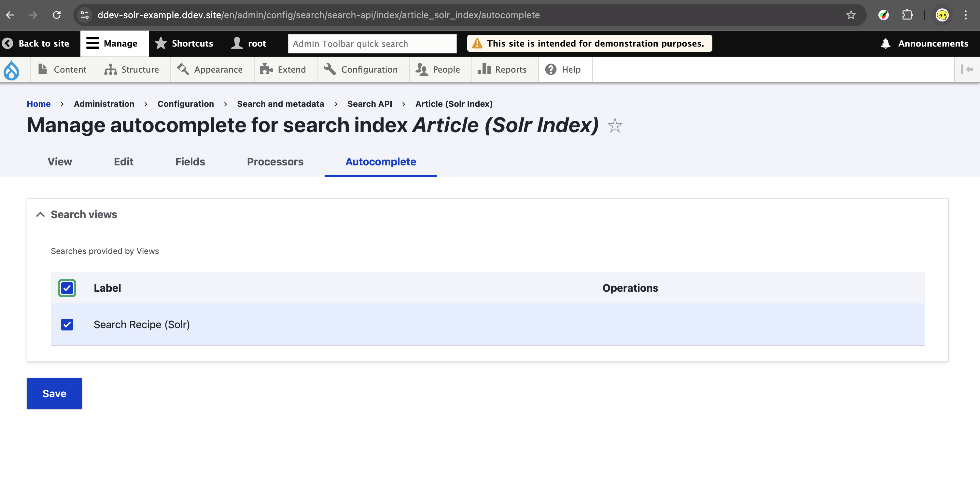Open Chrome three-dot menu
980x489 pixels.
[965, 15]
